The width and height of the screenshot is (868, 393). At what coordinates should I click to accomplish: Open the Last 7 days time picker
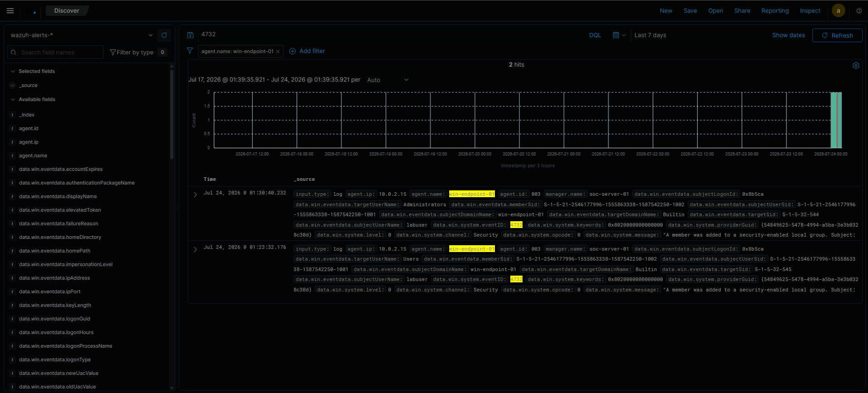(x=650, y=35)
